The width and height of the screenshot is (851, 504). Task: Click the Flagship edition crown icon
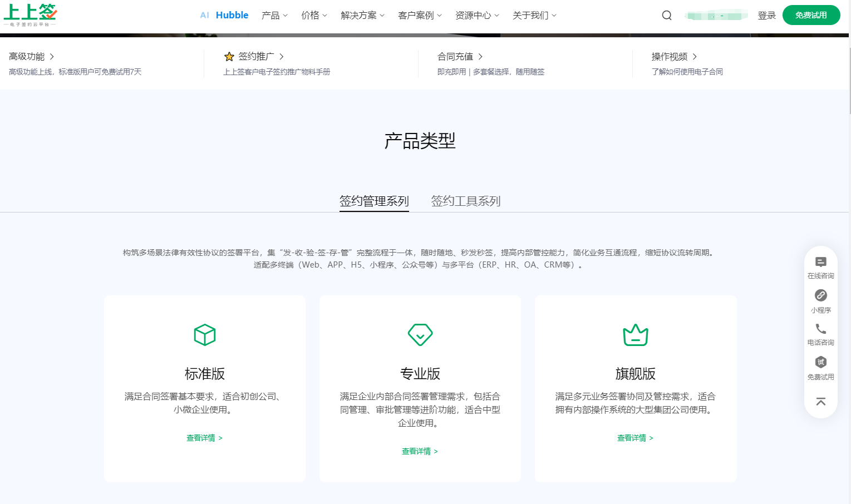(635, 335)
